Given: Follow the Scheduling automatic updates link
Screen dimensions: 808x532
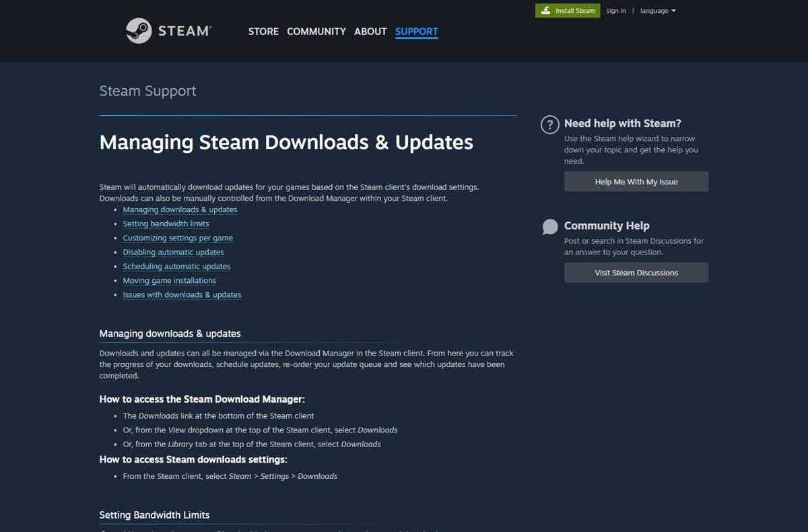Looking at the screenshot, I should click(176, 266).
